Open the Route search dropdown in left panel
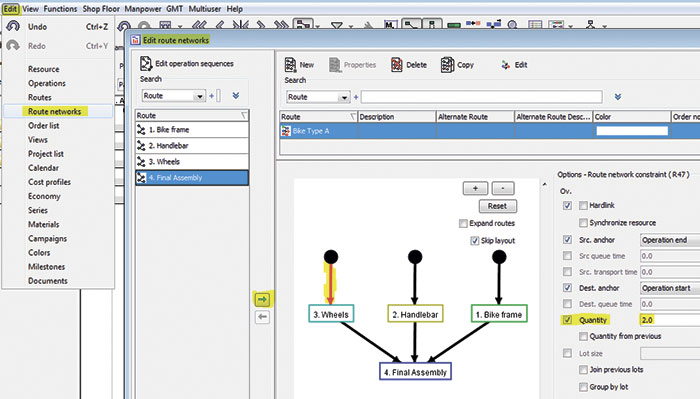The width and height of the screenshot is (700, 399). pos(173,96)
